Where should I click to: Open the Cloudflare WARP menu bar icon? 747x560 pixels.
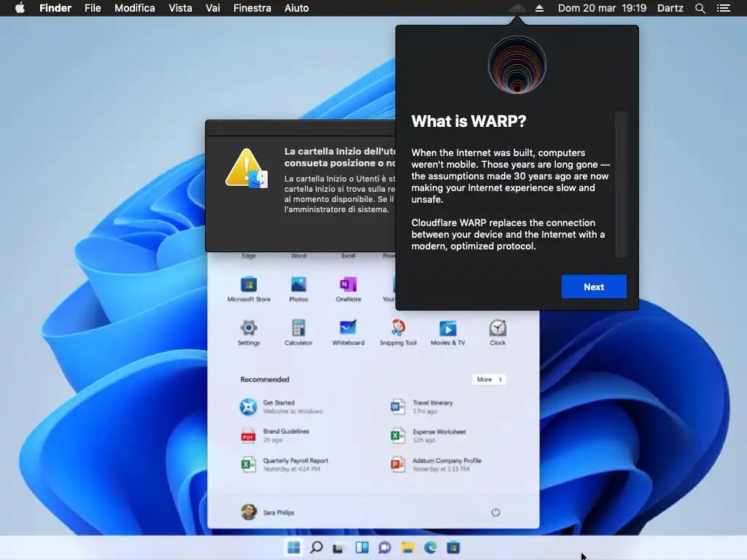517,8
